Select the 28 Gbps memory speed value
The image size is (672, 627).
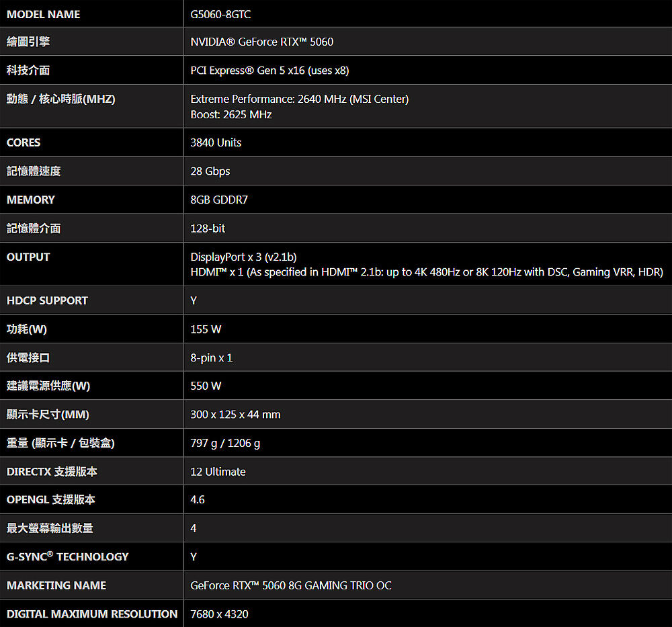210,171
